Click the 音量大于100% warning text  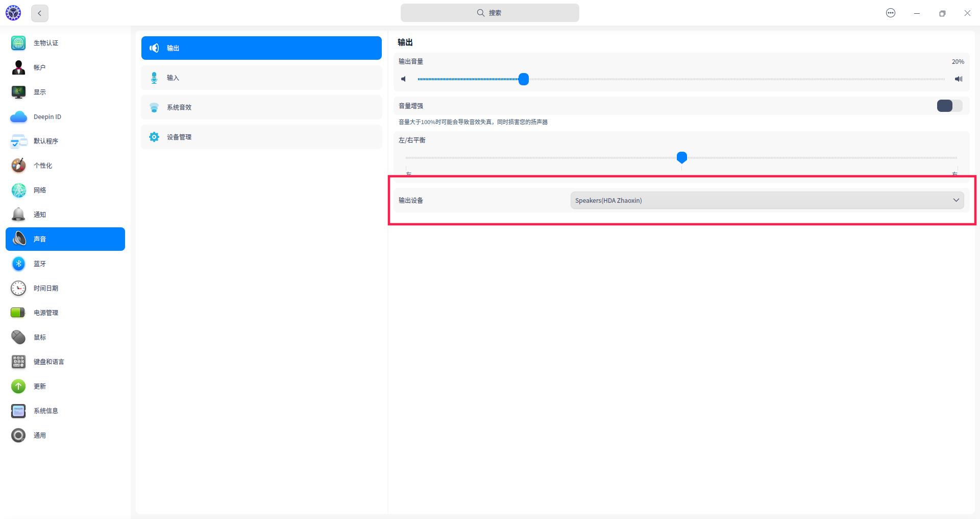click(x=473, y=122)
